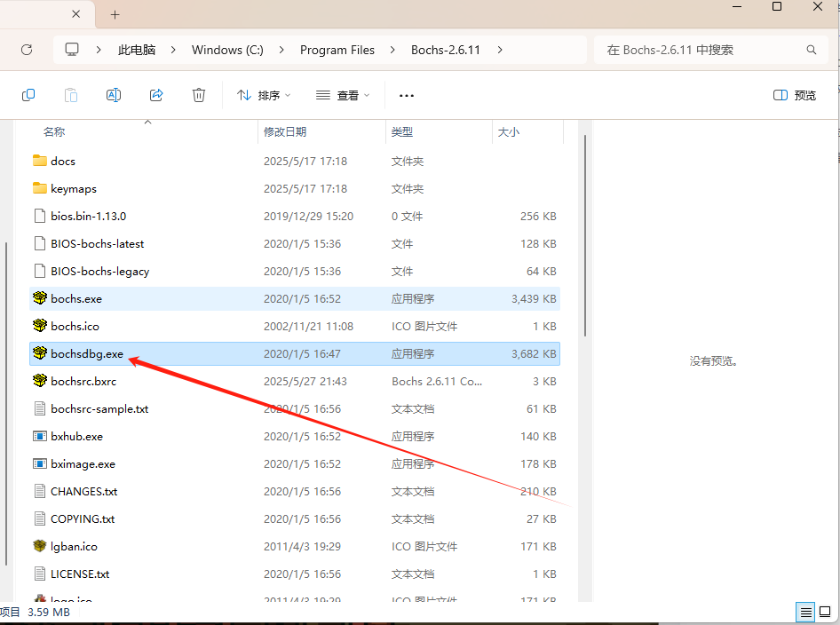Click the file list vertical scrollbar
The width and height of the screenshot is (840, 625).
pyautogui.click(x=585, y=235)
